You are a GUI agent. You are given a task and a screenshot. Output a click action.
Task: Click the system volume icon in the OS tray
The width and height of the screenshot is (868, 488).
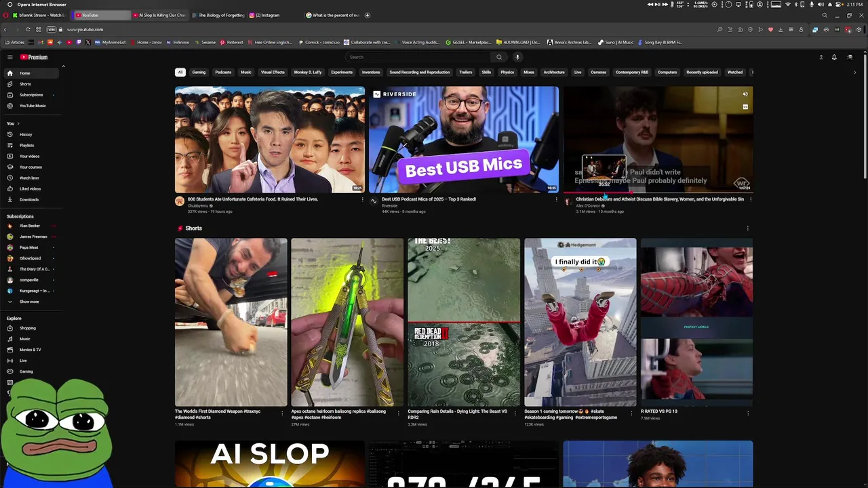[x=821, y=5]
